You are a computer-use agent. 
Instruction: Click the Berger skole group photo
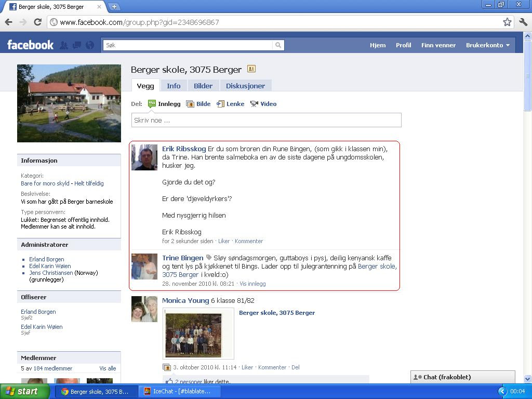pos(69,103)
